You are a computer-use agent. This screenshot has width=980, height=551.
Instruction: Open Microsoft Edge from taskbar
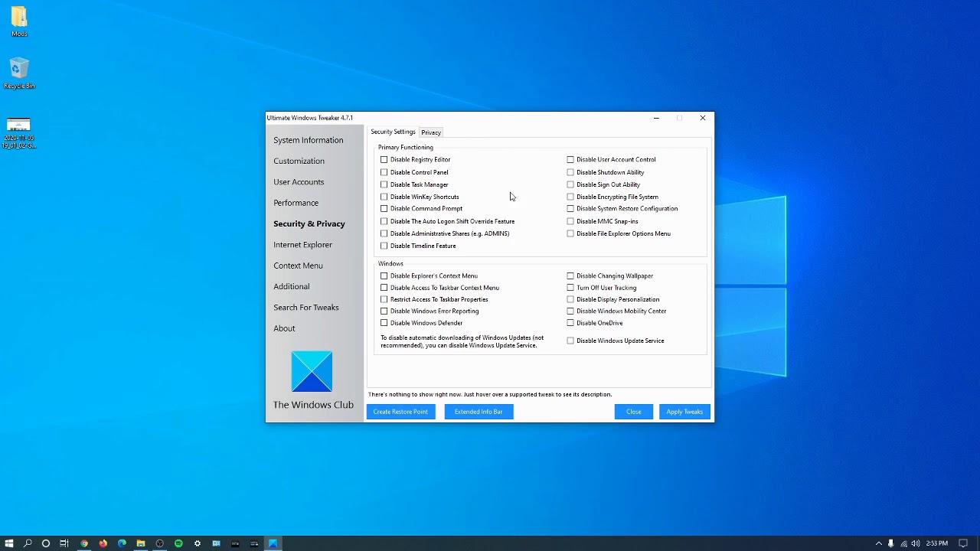pyautogui.click(x=122, y=543)
